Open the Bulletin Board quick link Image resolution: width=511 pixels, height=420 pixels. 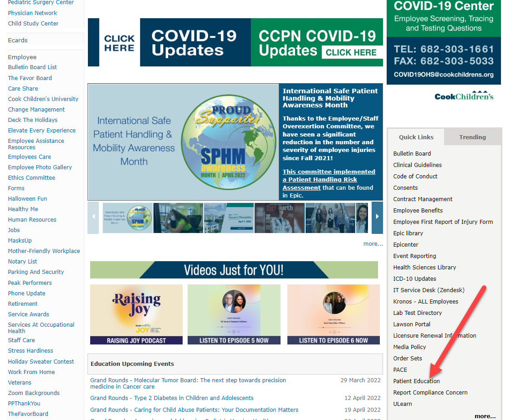click(412, 153)
